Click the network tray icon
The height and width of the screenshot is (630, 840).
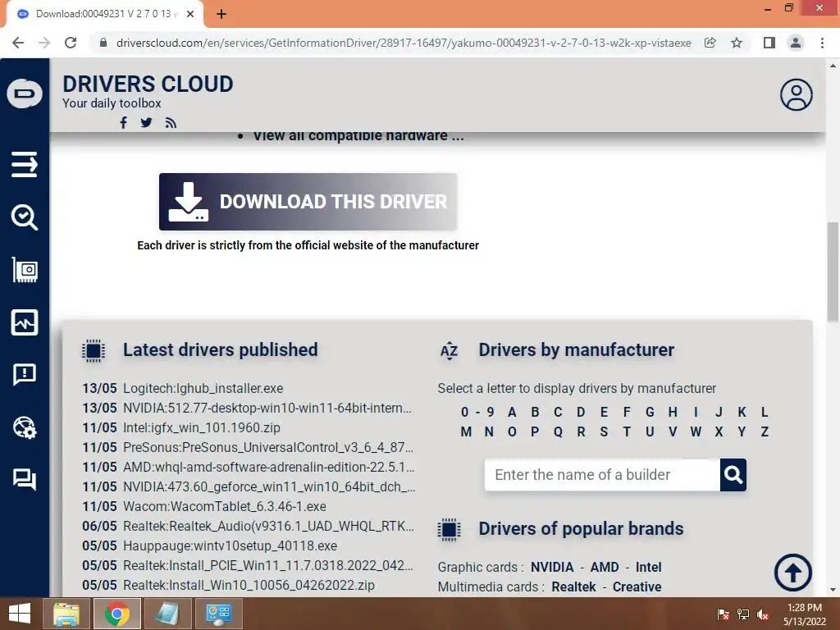743,614
